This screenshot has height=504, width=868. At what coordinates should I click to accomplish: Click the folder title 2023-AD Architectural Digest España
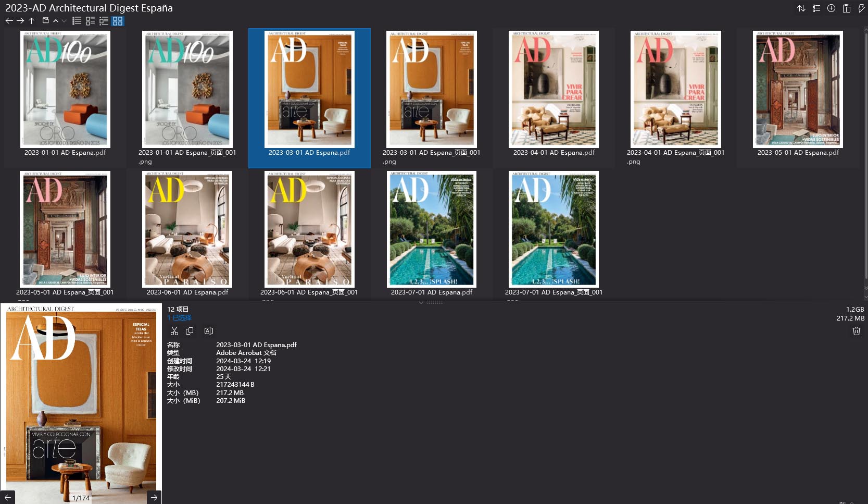pos(89,8)
